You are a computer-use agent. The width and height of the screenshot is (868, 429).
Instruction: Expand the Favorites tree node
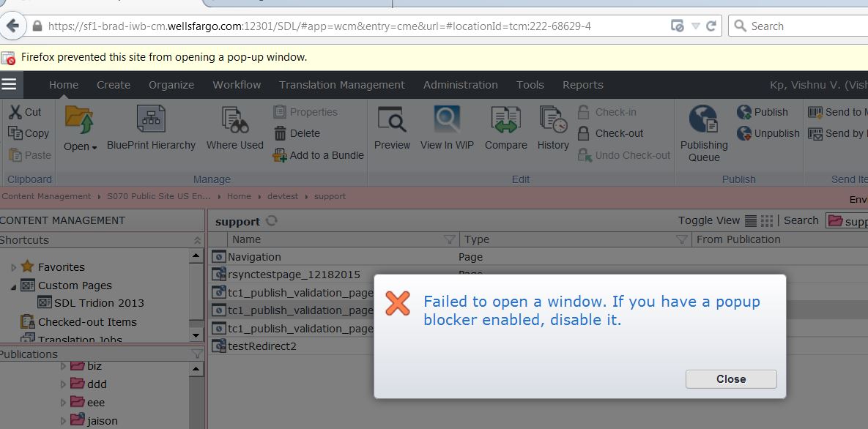(14, 267)
